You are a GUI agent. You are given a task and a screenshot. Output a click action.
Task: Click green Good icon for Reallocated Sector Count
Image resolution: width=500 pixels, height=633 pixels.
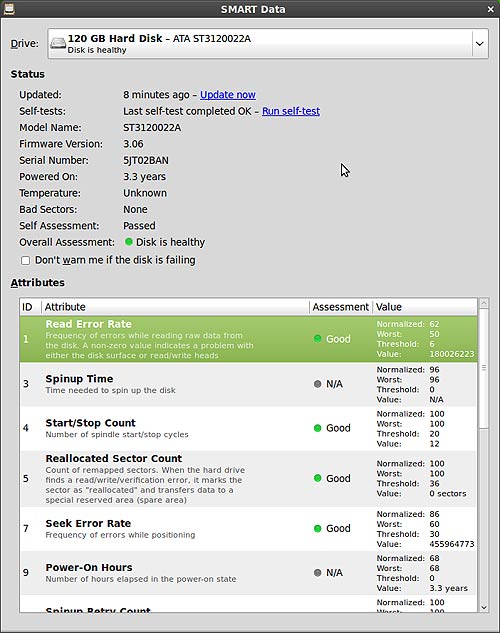tap(318, 478)
